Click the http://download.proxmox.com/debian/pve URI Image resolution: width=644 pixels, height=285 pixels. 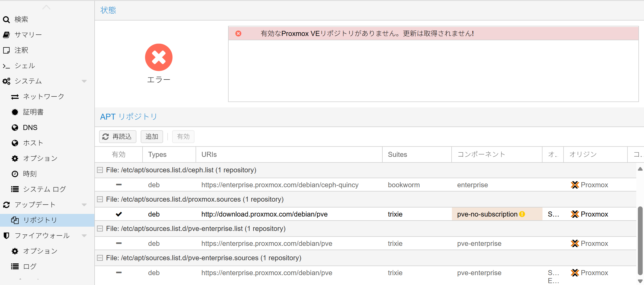[265, 214]
